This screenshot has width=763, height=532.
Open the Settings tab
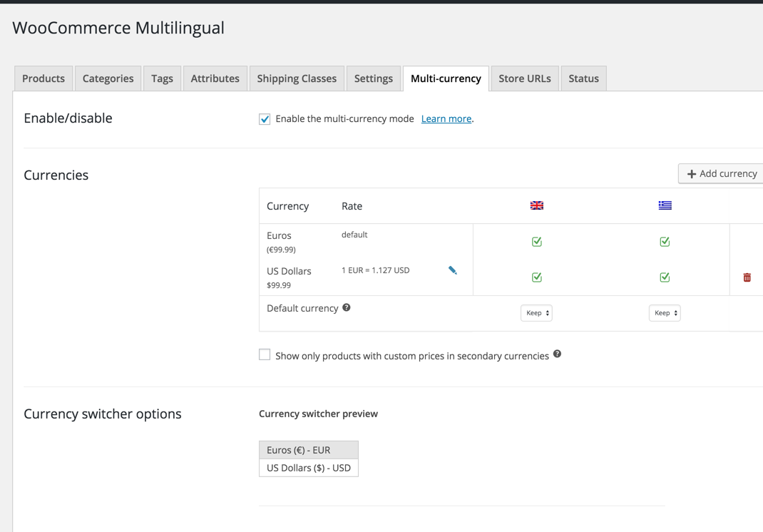pos(373,78)
